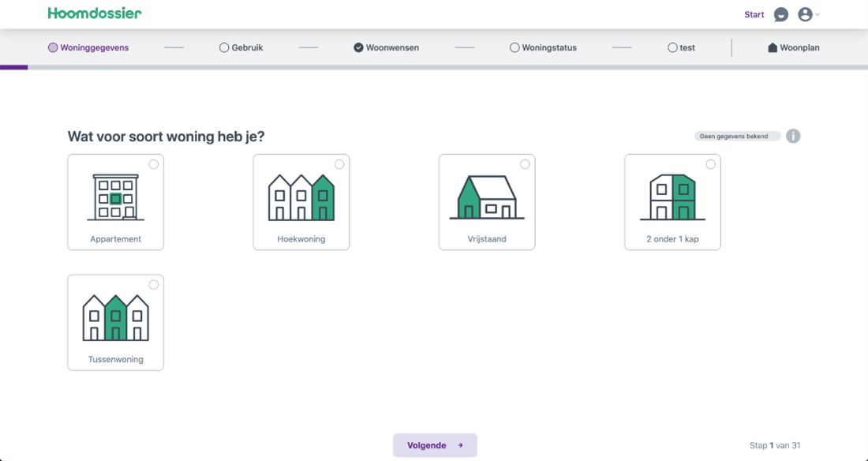Click the Appartement building icon

(115, 197)
